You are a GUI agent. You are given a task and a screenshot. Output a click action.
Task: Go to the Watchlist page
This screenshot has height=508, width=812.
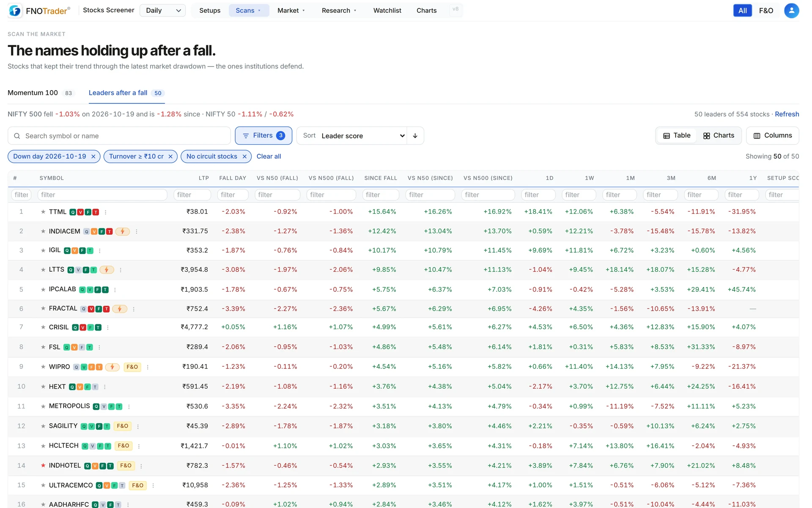coord(387,11)
